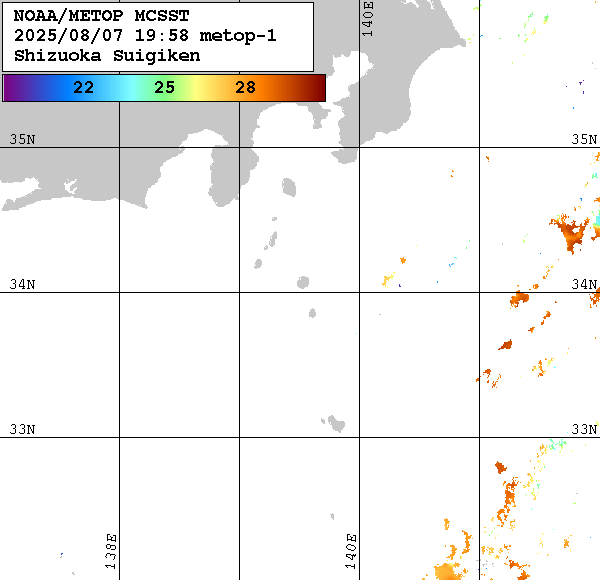Click the 25 label on the temperature color bar
600x580 pixels.
[x=165, y=88]
